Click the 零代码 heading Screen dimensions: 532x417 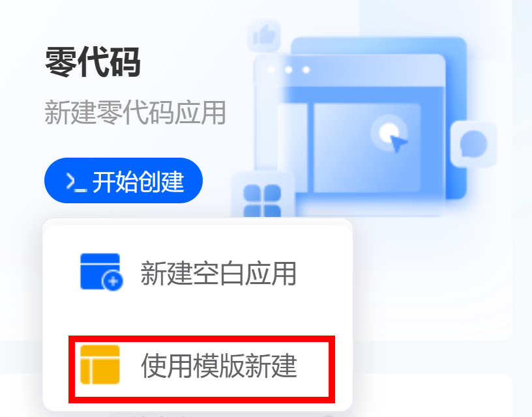pos(93,63)
